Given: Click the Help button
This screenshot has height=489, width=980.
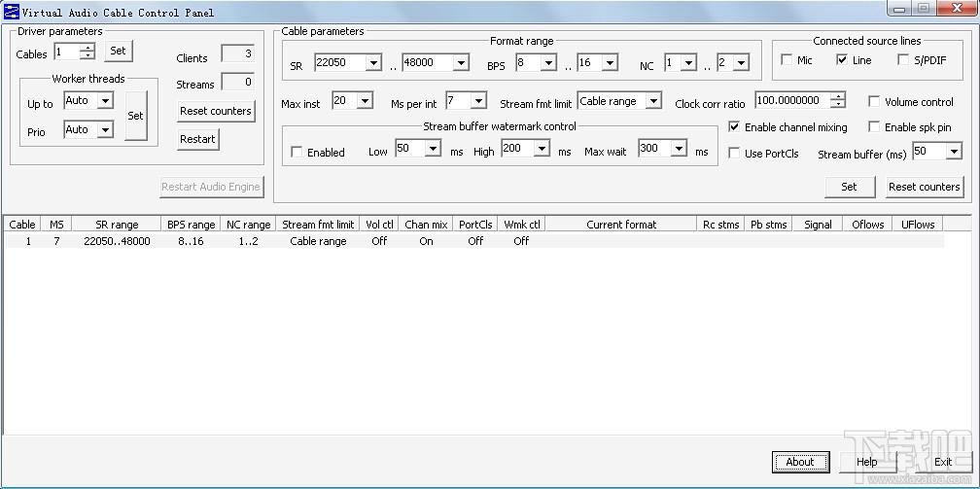Looking at the screenshot, I should click(x=867, y=462).
